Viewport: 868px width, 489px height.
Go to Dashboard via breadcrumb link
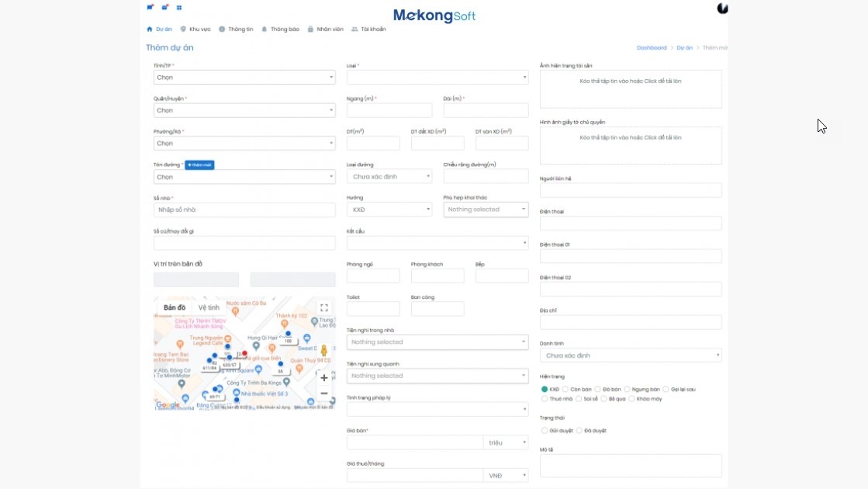(651, 48)
